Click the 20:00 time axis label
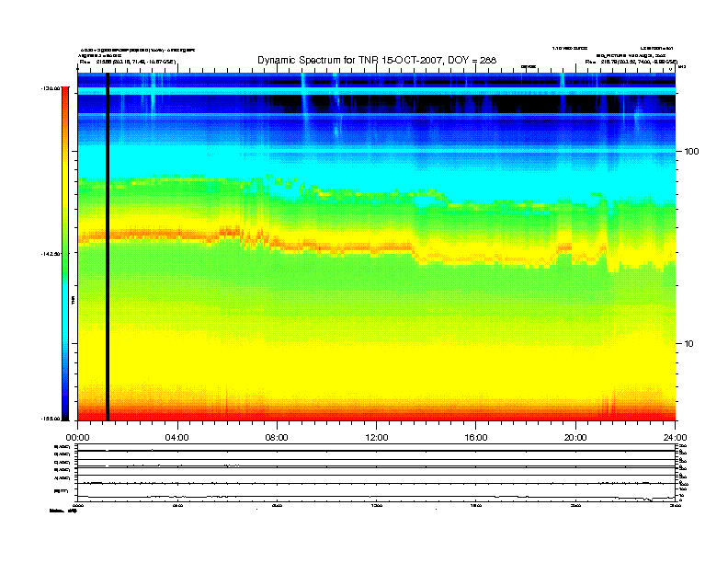Viewport: 728px width, 563px height. tap(575, 438)
